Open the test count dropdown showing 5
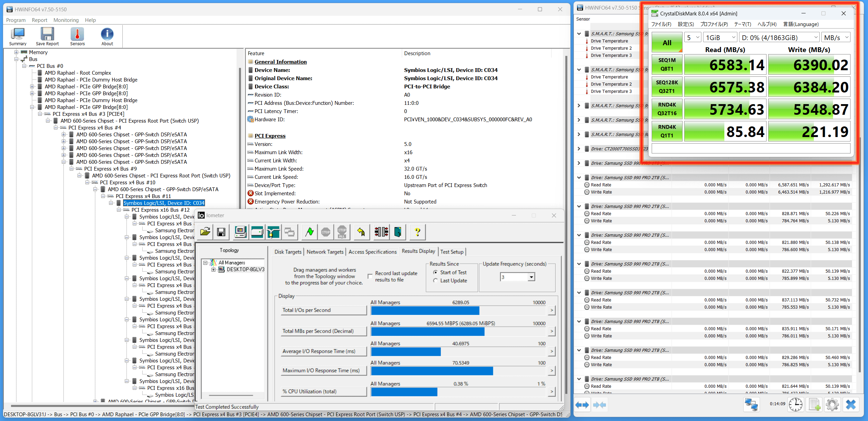Screen dimensions: 868x421 [x=692, y=37]
